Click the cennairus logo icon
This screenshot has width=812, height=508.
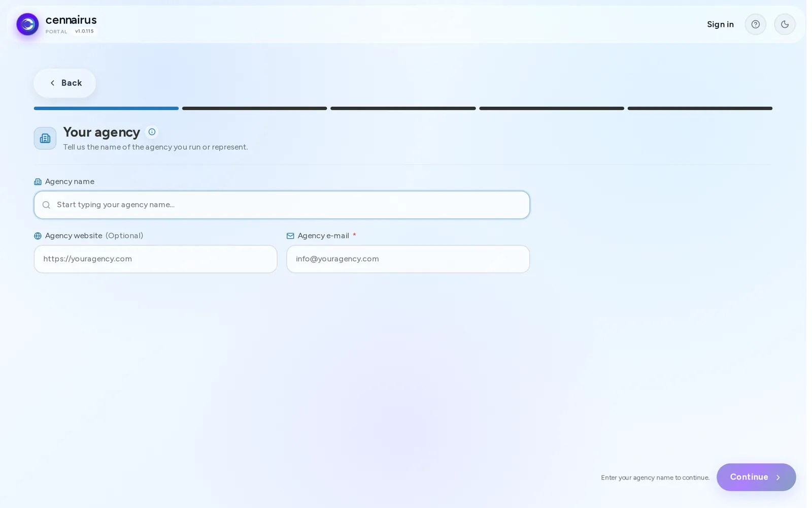(27, 24)
